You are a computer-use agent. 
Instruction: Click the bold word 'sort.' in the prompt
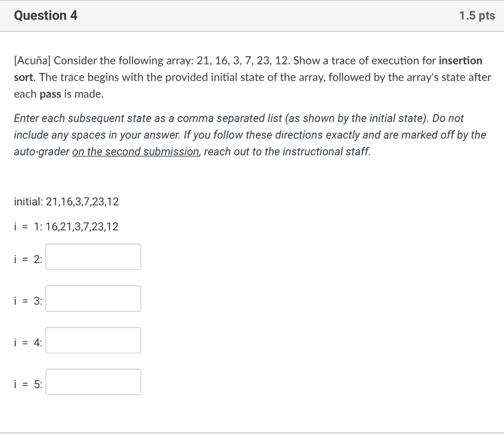click(x=25, y=77)
